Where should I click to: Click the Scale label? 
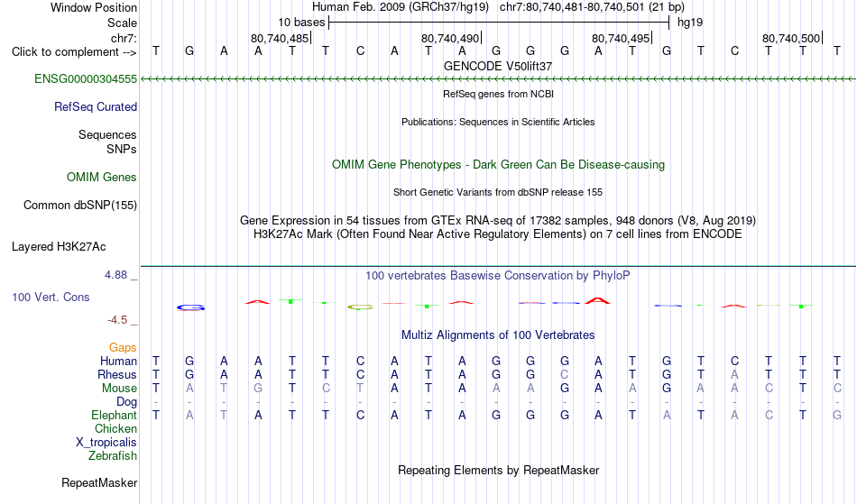coord(123,23)
